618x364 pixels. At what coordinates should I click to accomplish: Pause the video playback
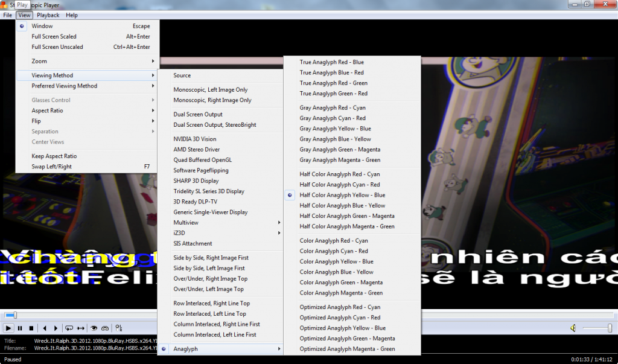coord(20,328)
